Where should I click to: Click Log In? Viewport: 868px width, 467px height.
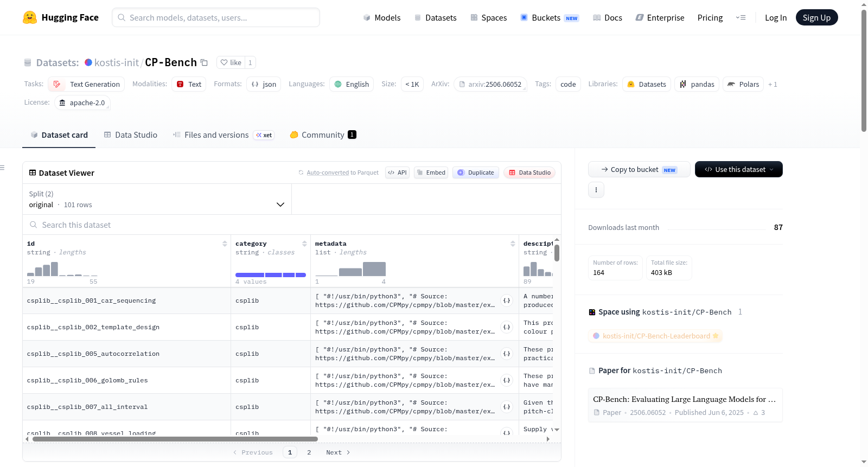point(776,18)
